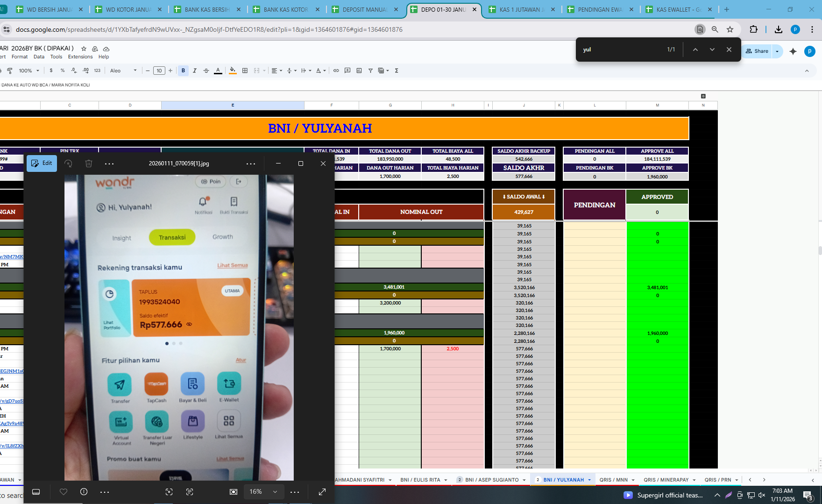The width and height of the screenshot is (822, 504).
Task: Toggle bold formatting in Sheets toolbar
Action: tap(183, 71)
